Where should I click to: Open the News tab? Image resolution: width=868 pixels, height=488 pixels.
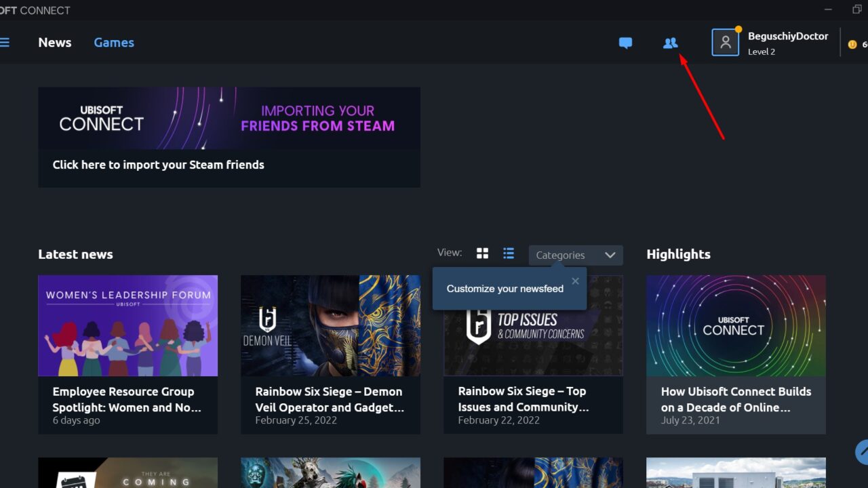[55, 43]
